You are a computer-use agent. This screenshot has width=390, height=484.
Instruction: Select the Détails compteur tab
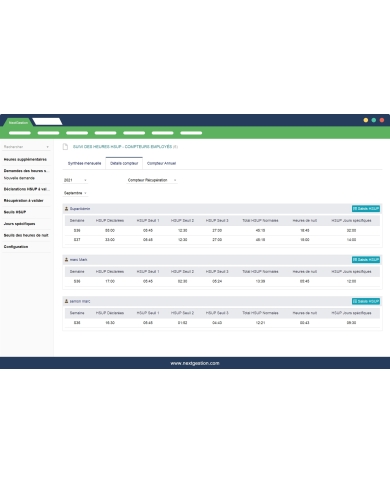pyautogui.click(x=124, y=163)
